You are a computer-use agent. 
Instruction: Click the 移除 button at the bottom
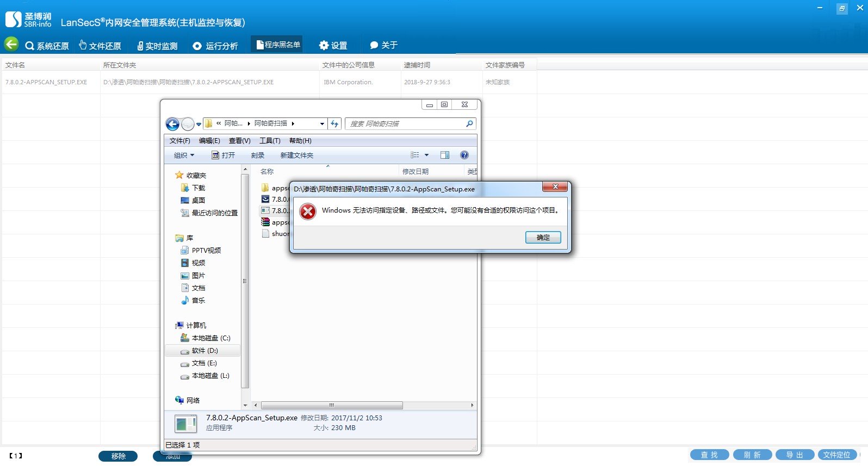tap(118, 456)
